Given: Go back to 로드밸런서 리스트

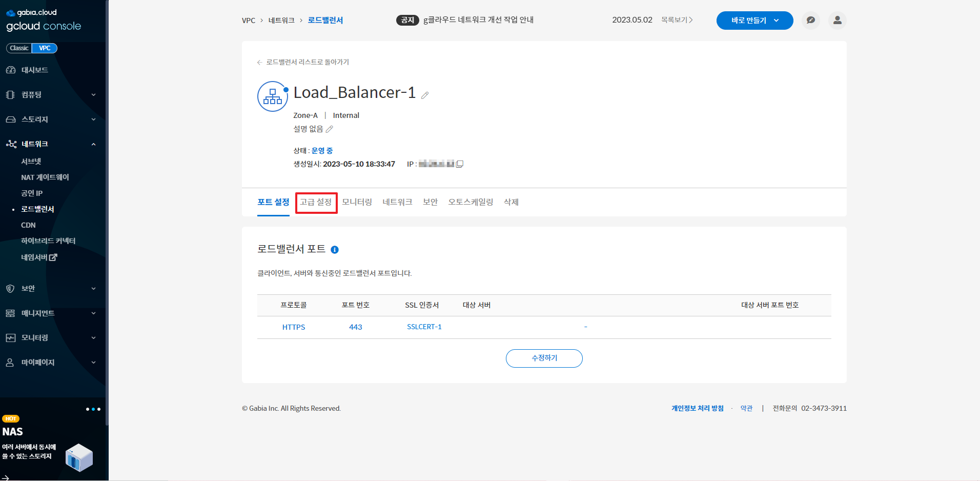Looking at the screenshot, I should tap(303, 62).
